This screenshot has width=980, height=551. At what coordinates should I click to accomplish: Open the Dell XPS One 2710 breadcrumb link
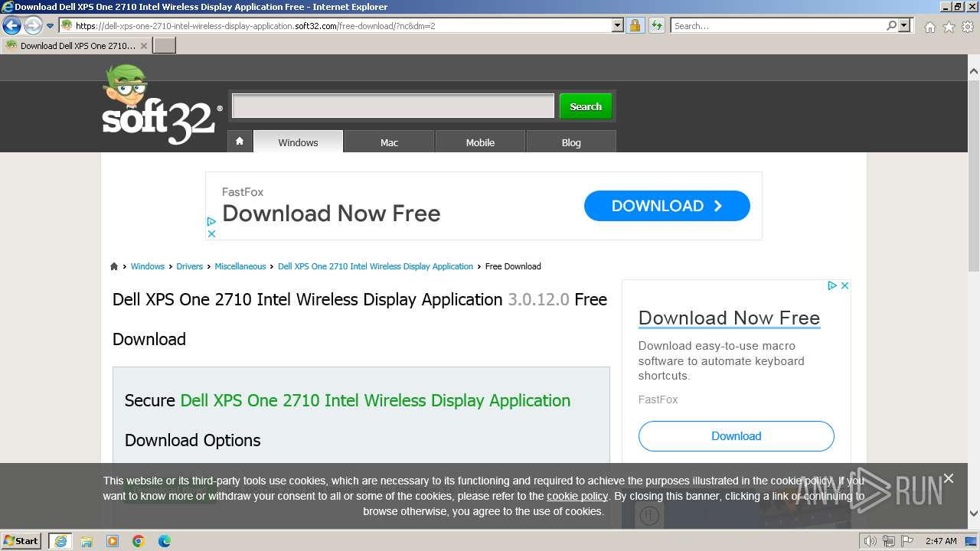[375, 266]
